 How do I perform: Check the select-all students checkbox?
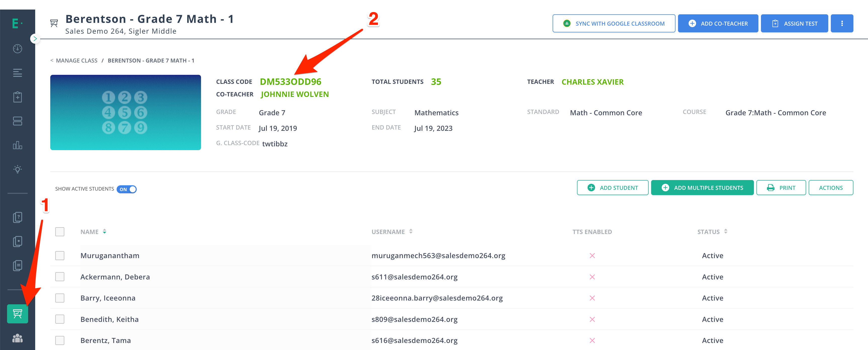(x=60, y=231)
